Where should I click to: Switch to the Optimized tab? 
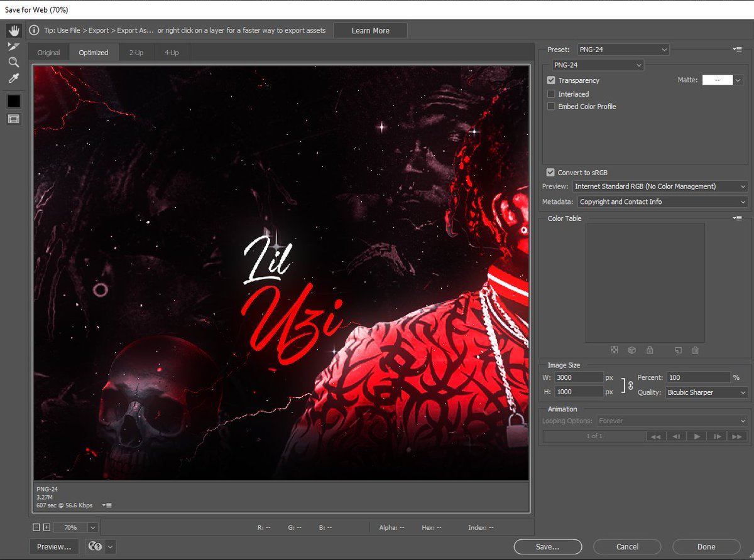94,53
